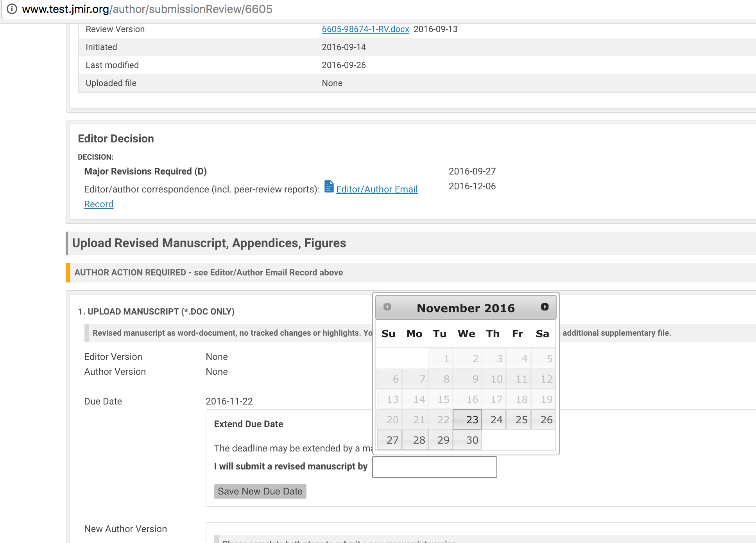This screenshot has width=756, height=543.
Task: Select November 23 in the calendar
Action: point(467,420)
